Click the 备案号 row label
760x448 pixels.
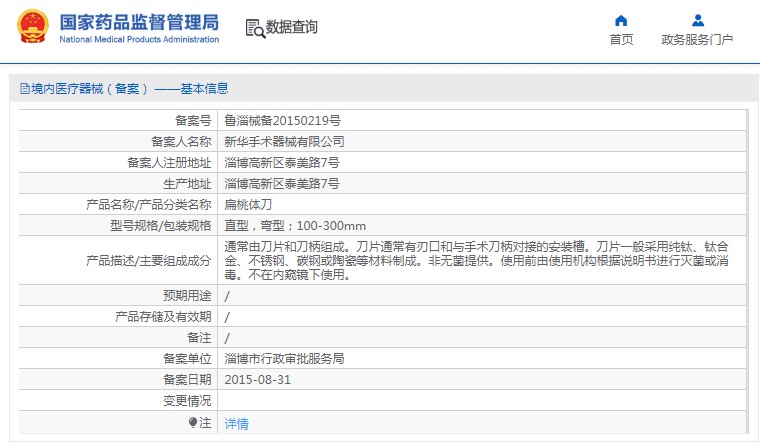(193, 120)
